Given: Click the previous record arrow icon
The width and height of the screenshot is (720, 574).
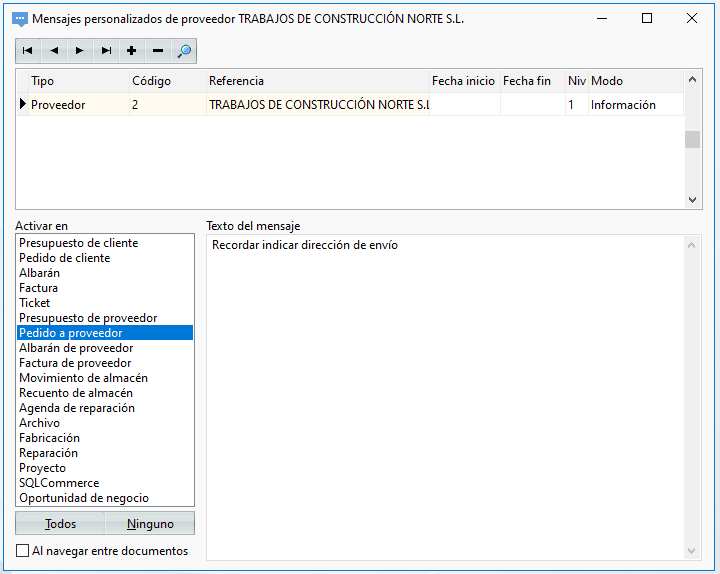Looking at the screenshot, I should 54,51.
